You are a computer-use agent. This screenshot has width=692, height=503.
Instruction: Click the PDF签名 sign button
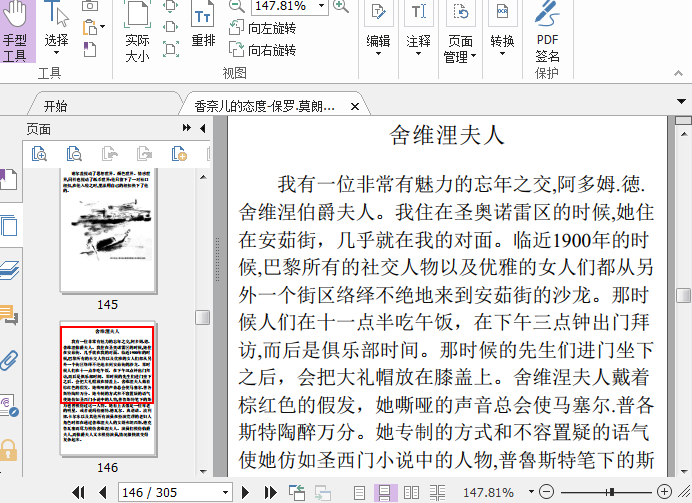547,32
